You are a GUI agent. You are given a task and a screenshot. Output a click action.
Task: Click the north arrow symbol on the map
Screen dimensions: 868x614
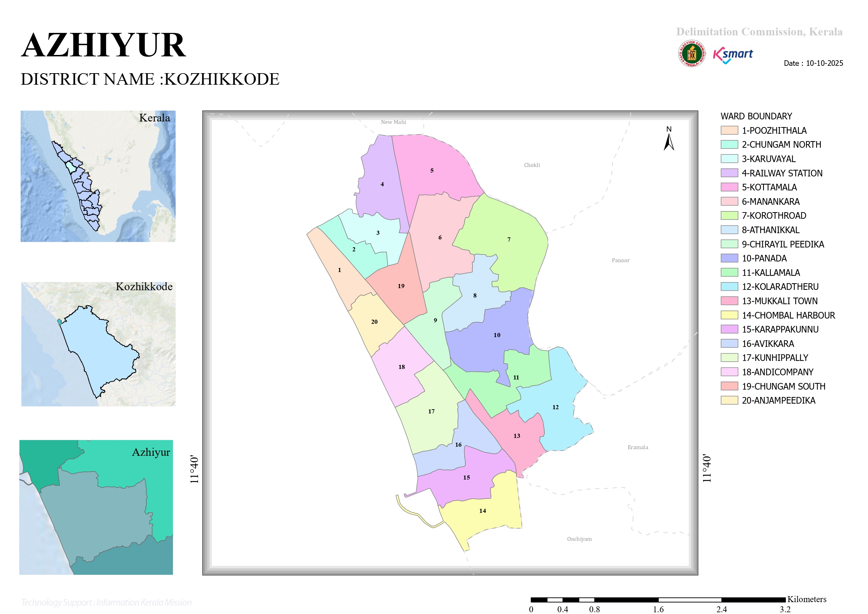[669, 139]
